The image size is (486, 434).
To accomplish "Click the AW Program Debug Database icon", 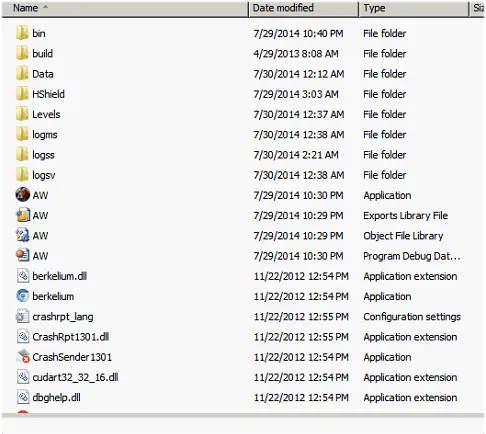I will click(22, 256).
